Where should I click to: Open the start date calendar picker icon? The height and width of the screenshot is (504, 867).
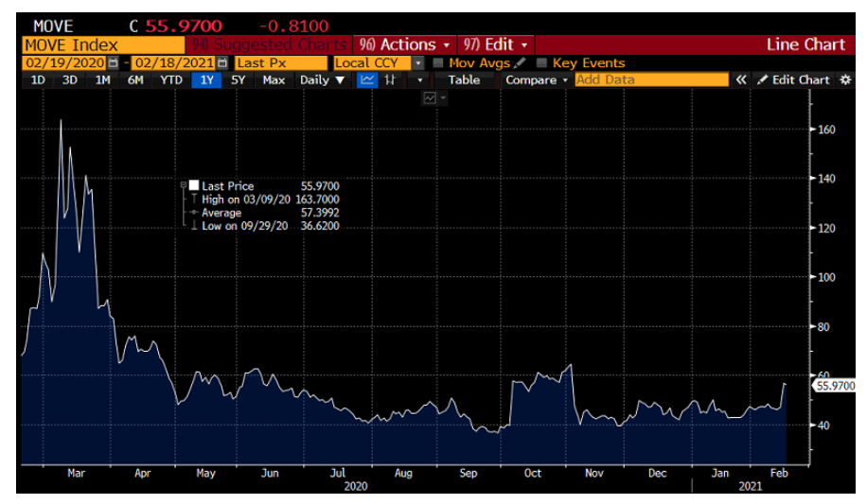pyautogui.click(x=114, y=62)
